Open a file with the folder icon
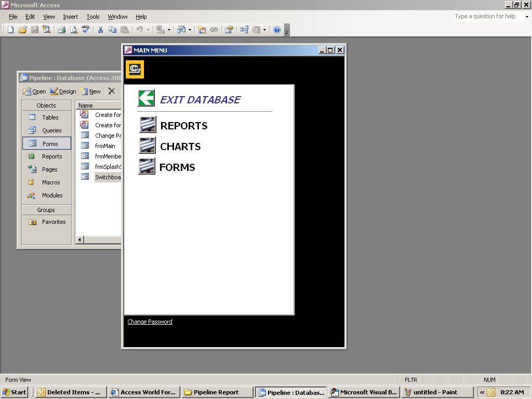This screenshot has width=532, height=399. click(x=23, y=30)
